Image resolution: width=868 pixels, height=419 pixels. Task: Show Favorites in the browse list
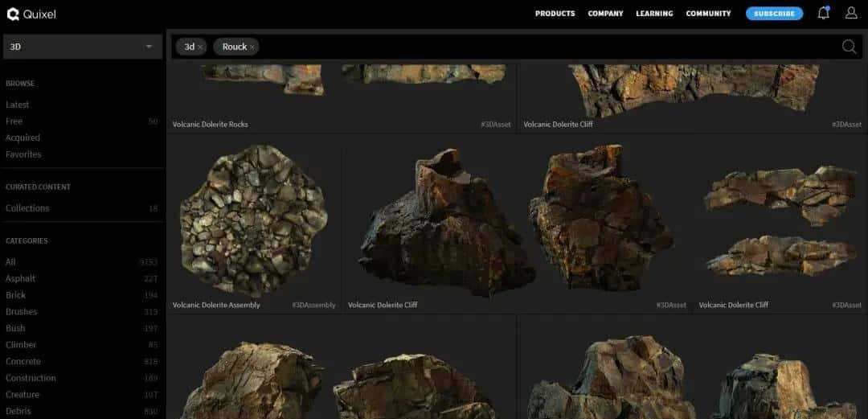click(23, 154)
